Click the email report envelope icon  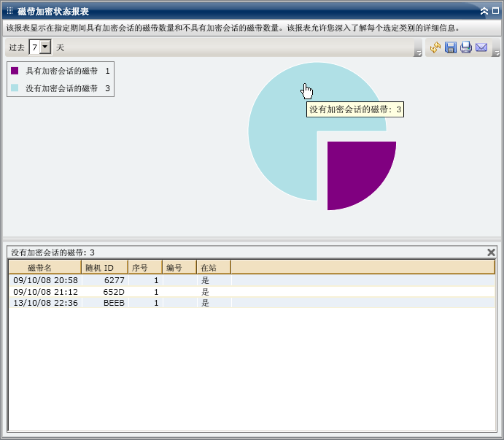click(481, 47)
